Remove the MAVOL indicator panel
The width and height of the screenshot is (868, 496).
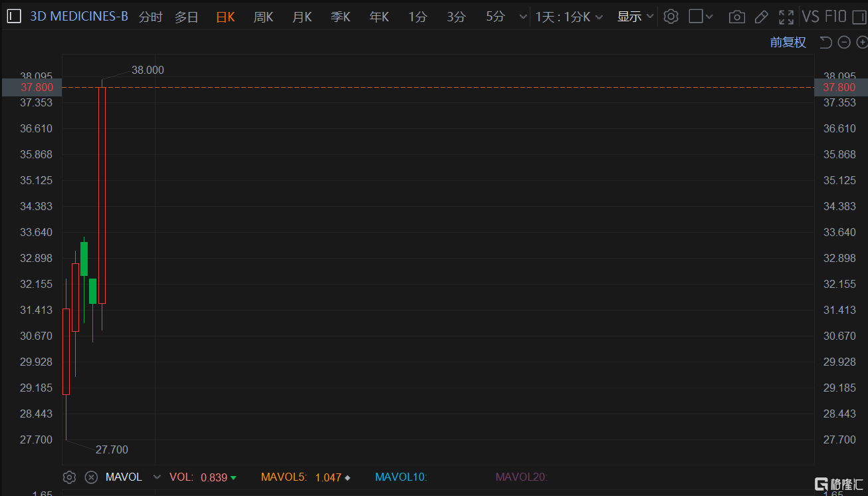(92, 477)
